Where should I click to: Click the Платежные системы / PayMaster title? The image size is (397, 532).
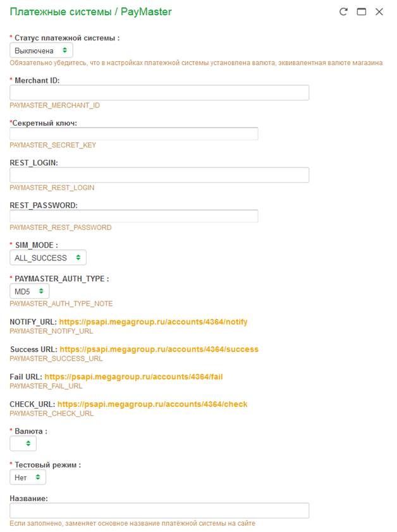90,12
